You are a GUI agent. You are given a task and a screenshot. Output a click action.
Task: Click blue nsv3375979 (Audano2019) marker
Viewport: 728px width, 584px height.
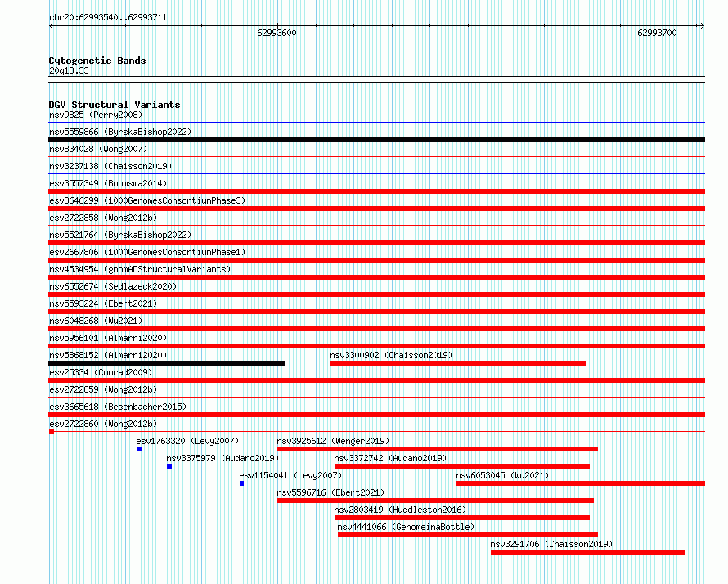pos(169,466)
